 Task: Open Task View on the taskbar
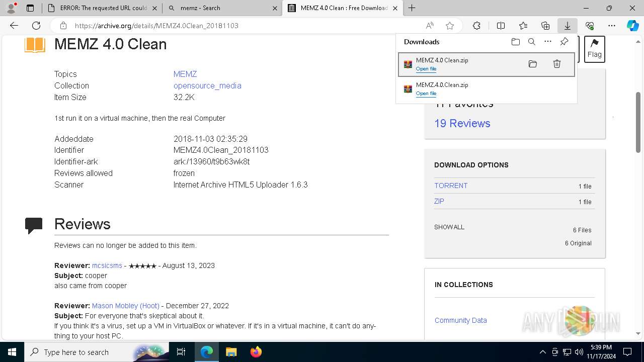[x=181, y=352]
